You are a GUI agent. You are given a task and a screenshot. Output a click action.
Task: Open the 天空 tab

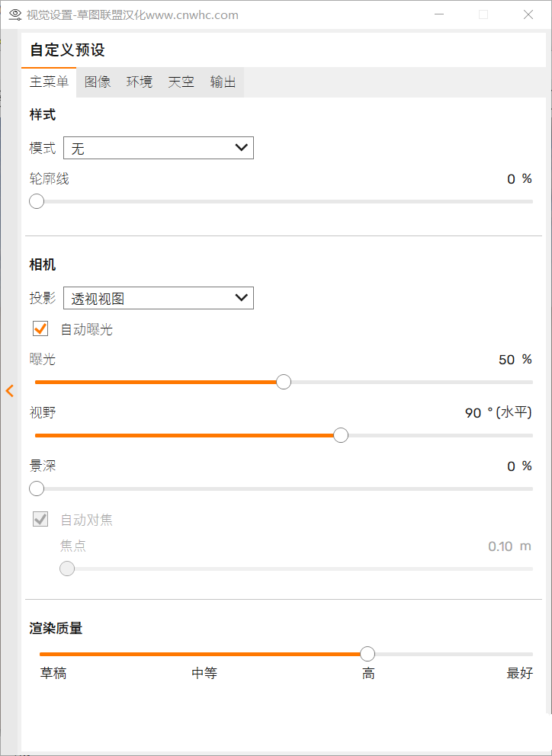181,82
